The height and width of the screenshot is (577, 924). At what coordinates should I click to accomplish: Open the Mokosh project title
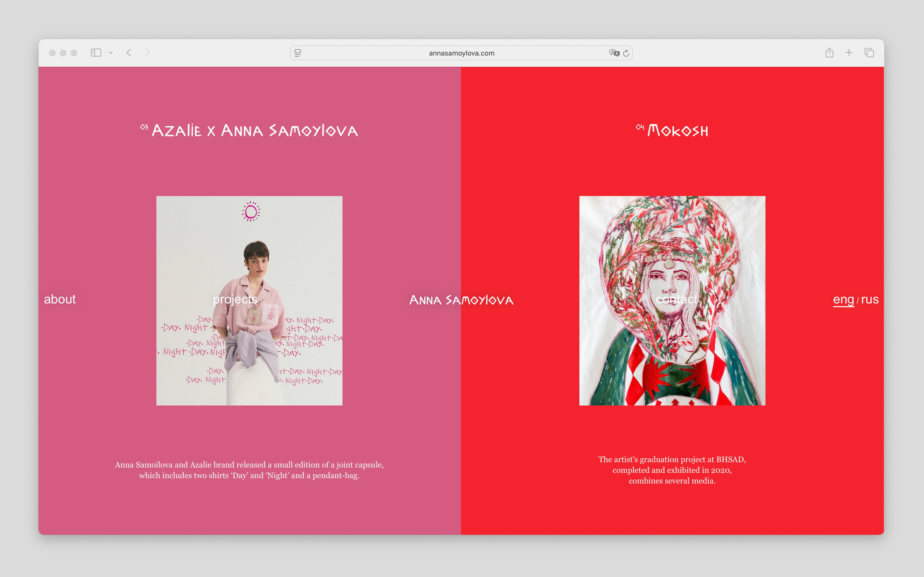point(678,131)
